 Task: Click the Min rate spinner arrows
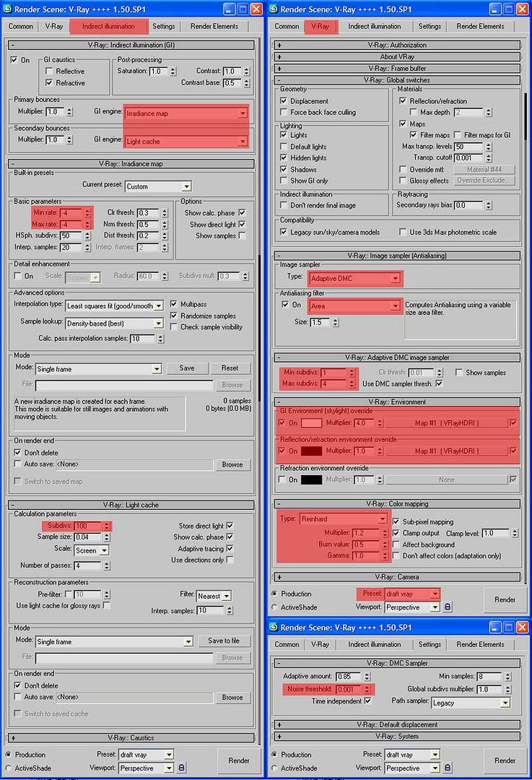[x=87, y=213]
